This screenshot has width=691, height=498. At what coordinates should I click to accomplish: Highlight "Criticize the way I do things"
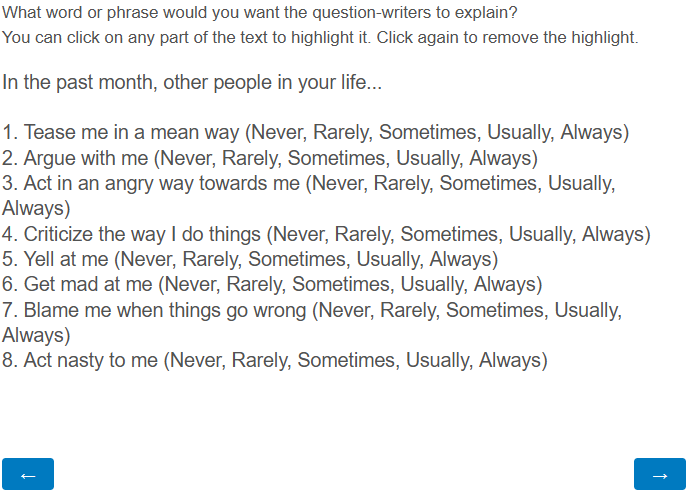coord(142,234)
